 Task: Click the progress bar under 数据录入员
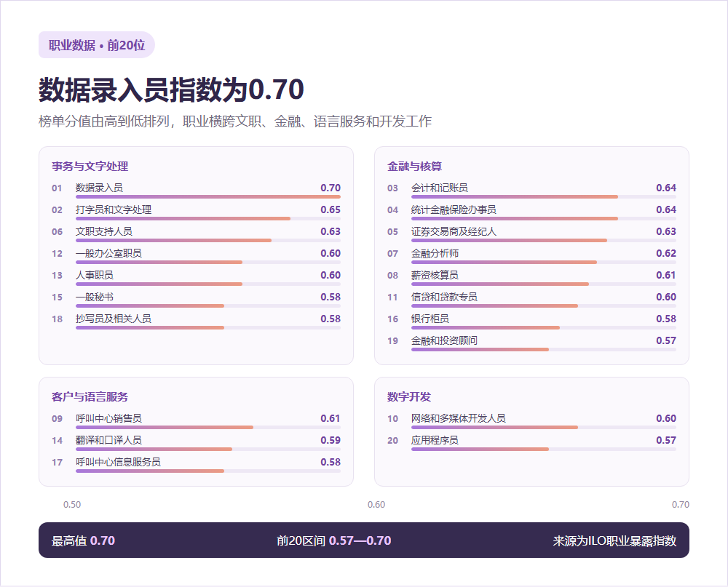pyautogui.click(x=208, y=196)
